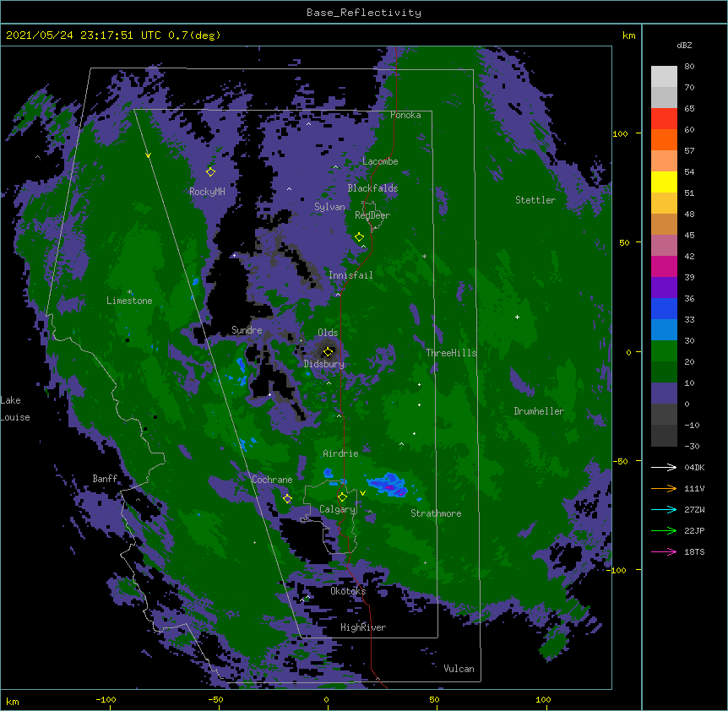Image resolution: width=728 pixels, height=711 pixels.
Task: Click the Vulcan label
Action: click(459, 669)
